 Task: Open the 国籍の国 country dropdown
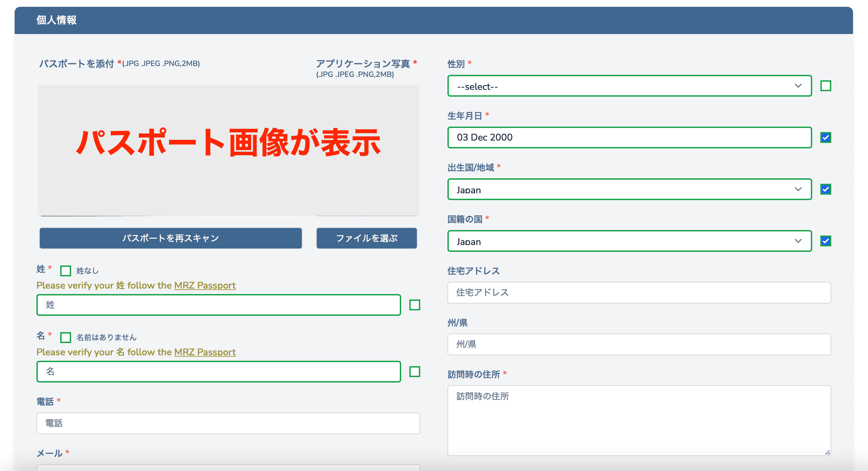click(x=629, y=241)
